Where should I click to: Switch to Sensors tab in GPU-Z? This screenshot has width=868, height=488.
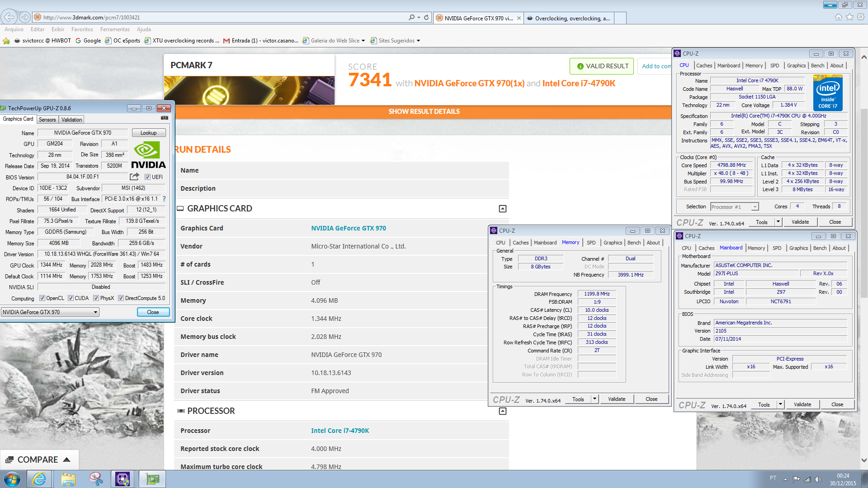coord(47,120)
